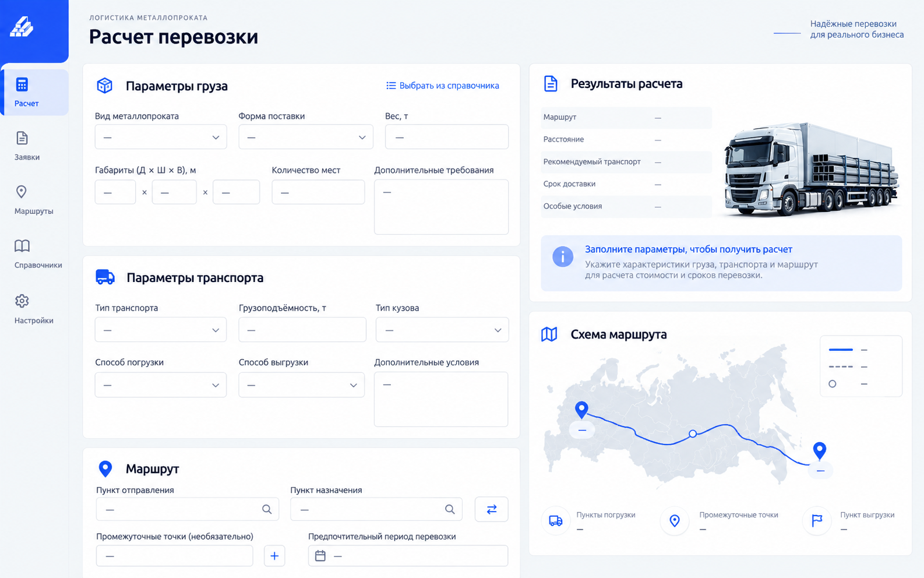Click the destination pin on the map
This screenshot has height=578, width=924.
820,450
